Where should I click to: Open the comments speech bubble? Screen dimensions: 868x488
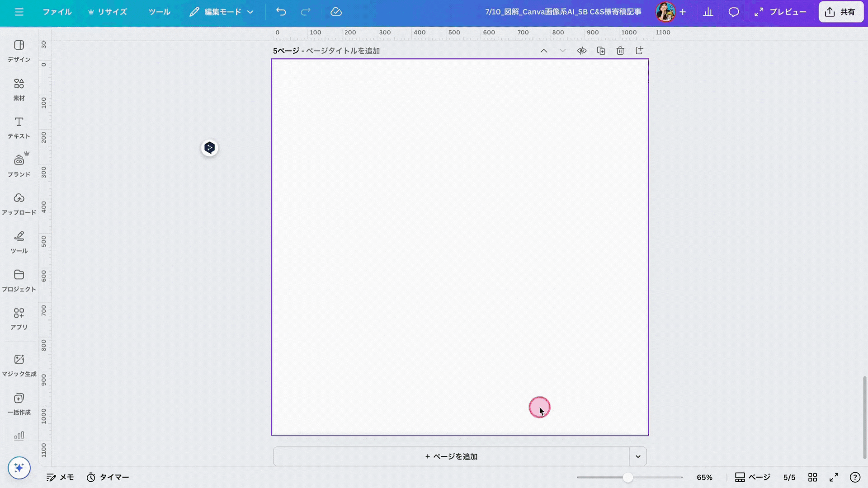(x=733, y=12)
